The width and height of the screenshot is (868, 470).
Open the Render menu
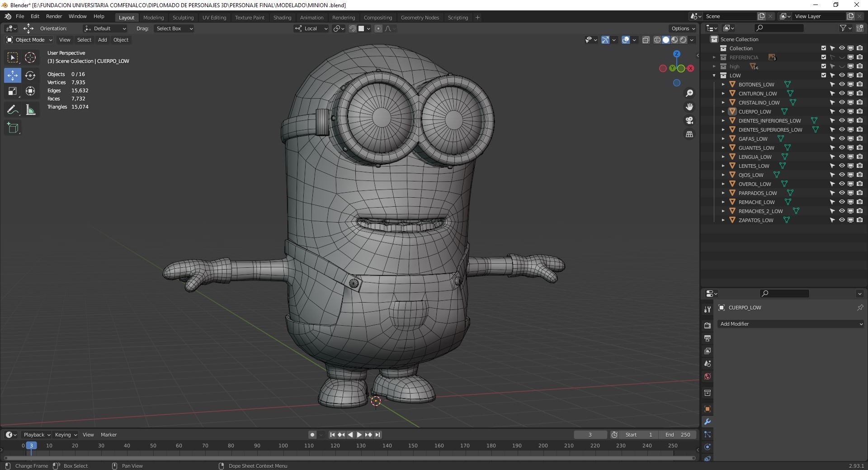click(53, 16)
